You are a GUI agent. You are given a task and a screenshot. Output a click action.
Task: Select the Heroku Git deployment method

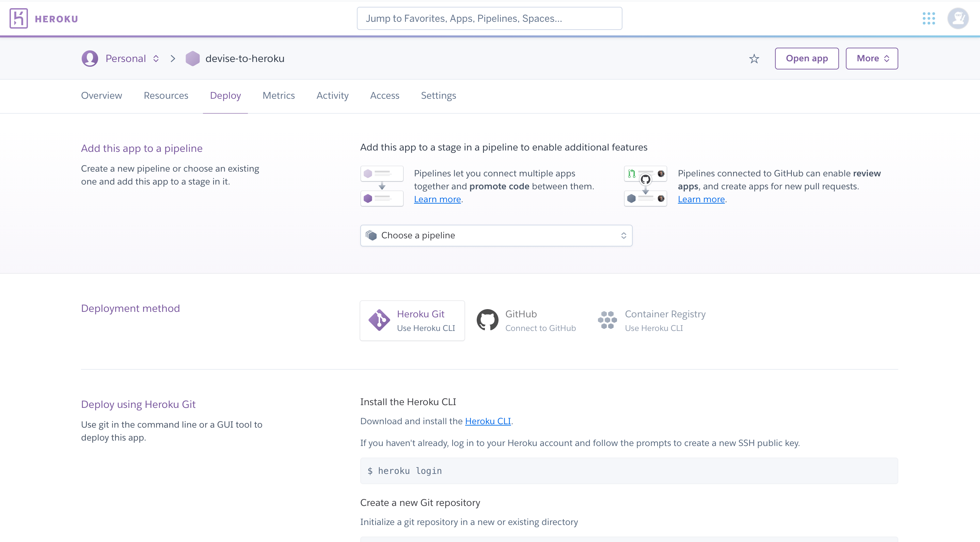pyautogui.click(x=412, y=320)
